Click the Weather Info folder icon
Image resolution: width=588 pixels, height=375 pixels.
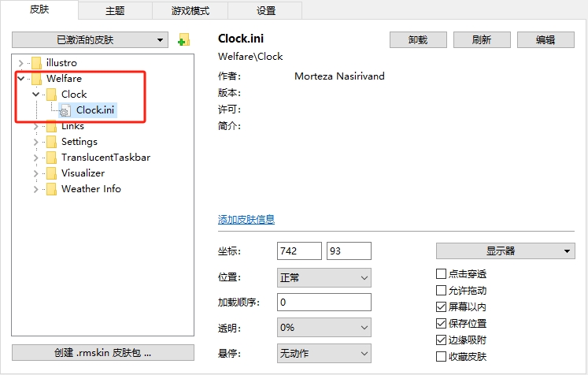[x=51, y=189]
